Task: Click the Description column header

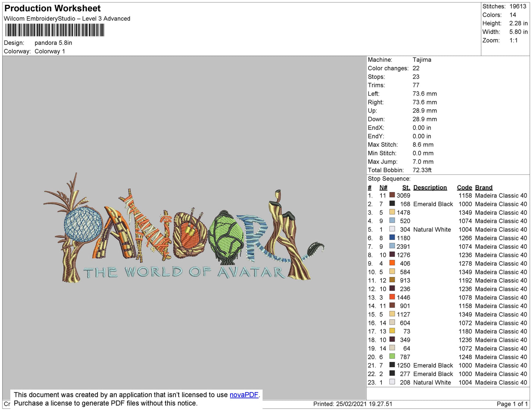Action: click(430, 187)
